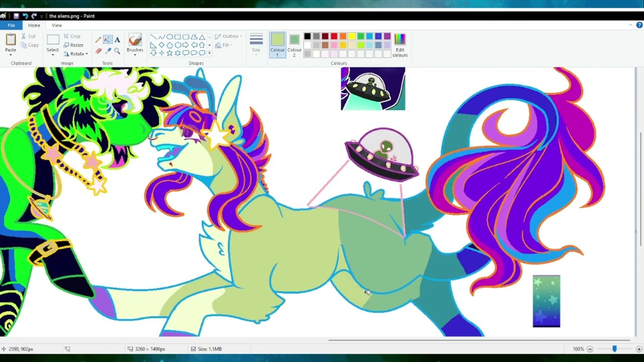Choose the Diamond shape

(162, 45)
